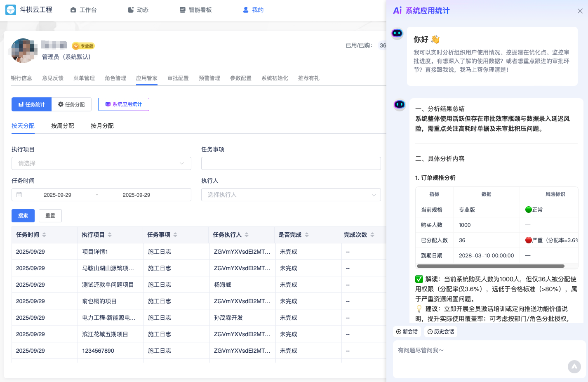Click the start date 2025-09-29 field
This screenshot has height=382, width=588.
(58, 195)
